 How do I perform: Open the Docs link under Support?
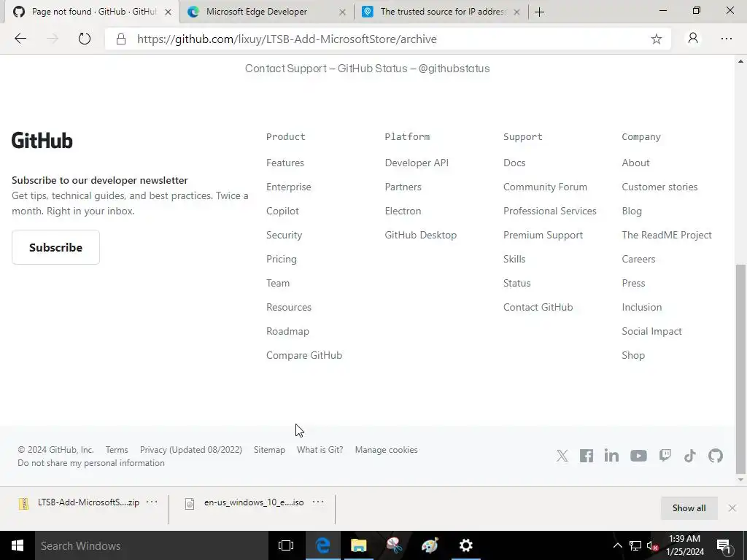click(x=514, y=163)
